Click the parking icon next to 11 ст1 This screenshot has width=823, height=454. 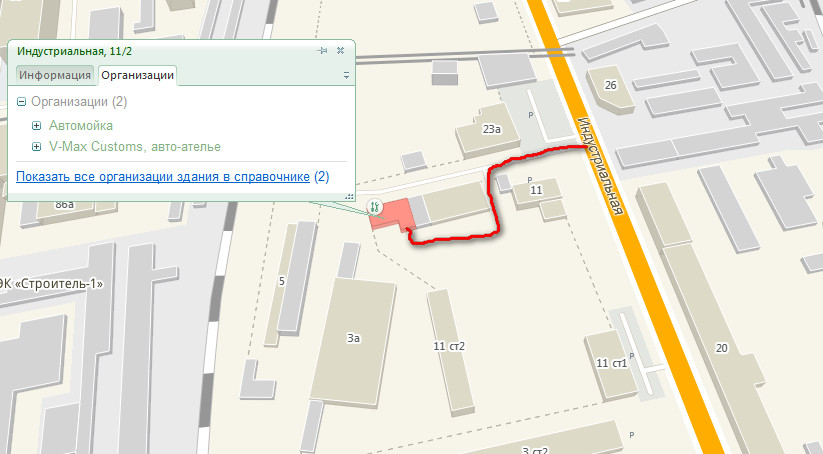tap(631, 356)
